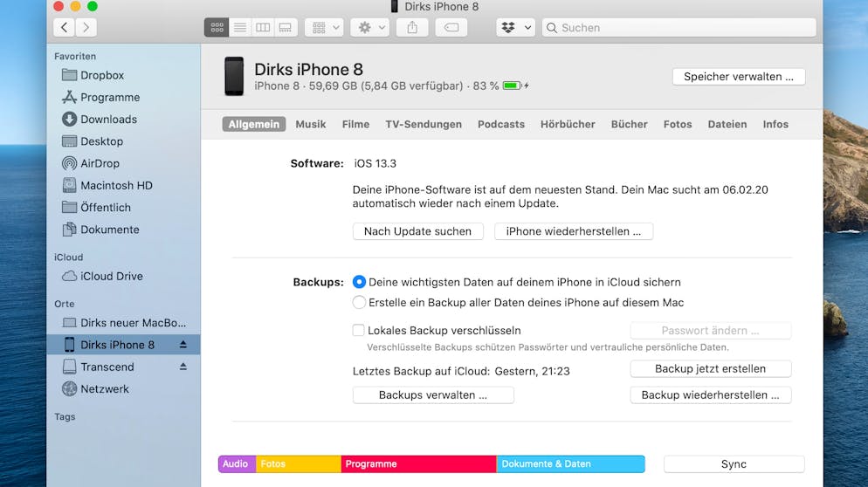This screenshot has height=487, width=868.
Task: Switch Finder to list view
Action: click(x=239, y=27)
